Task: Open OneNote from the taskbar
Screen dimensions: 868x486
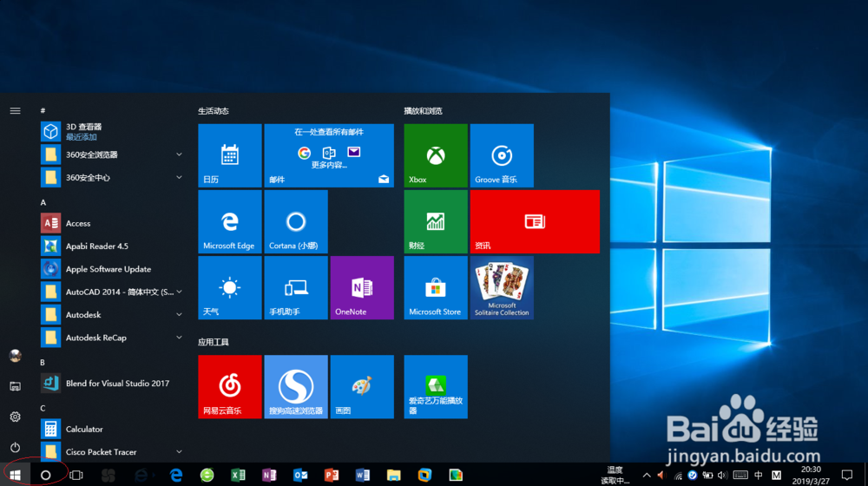Action: pos(269,475)
